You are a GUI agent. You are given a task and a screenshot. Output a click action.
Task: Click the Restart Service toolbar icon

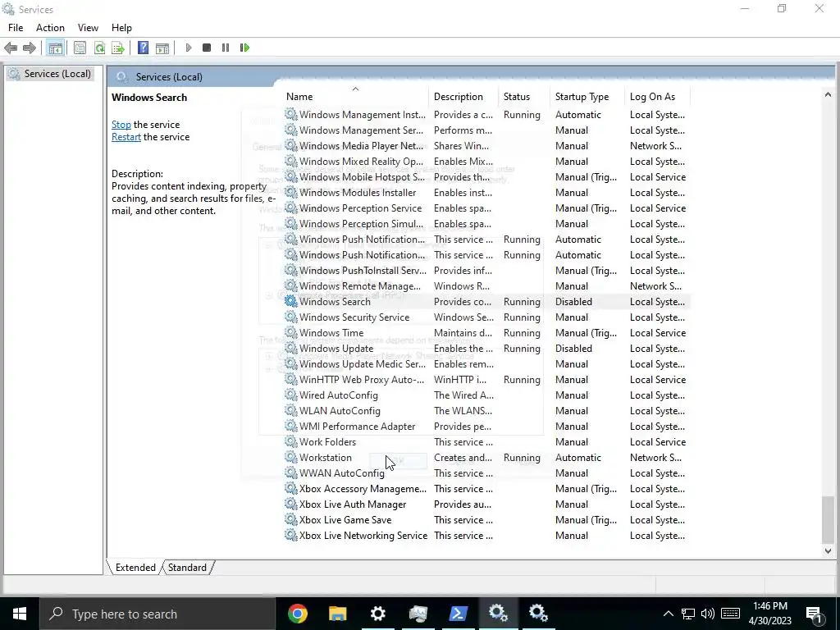(x=244, y=48)
